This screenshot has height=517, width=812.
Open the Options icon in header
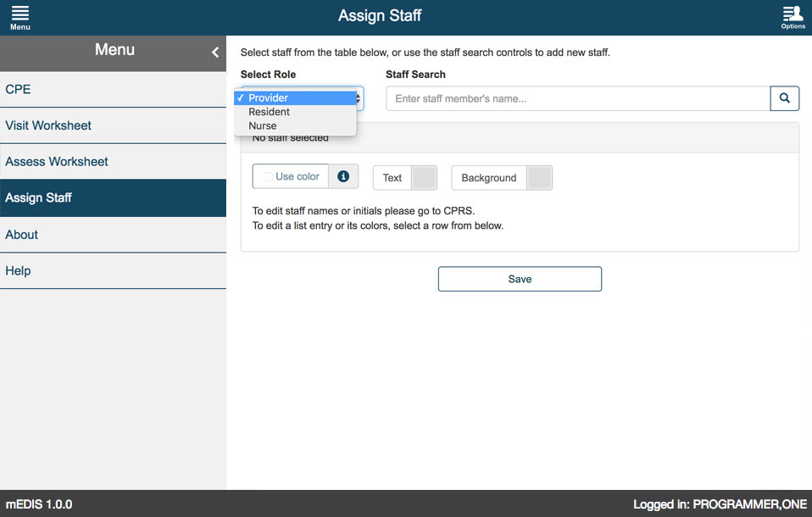point(793,18)
